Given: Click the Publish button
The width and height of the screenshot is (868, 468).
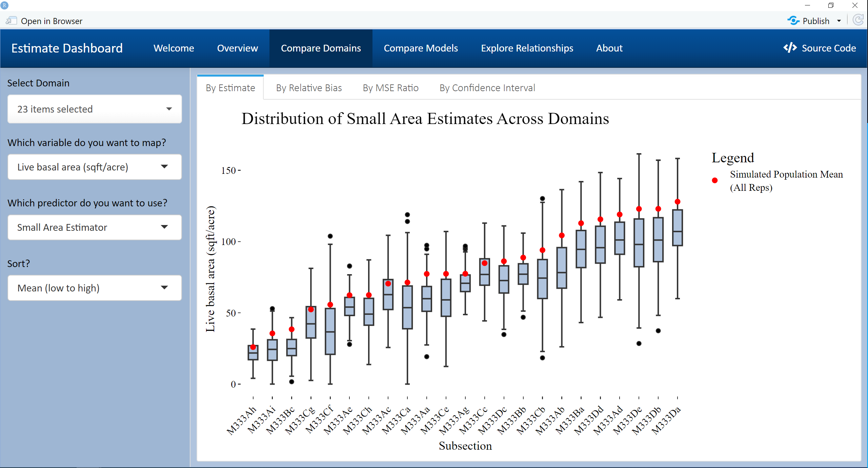Looking at the screenshot, I should (808, 21).
